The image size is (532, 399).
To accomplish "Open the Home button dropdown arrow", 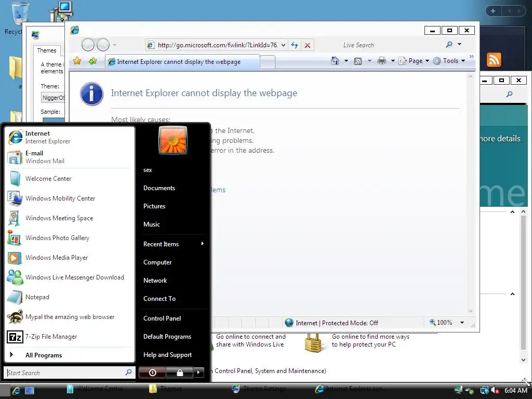I will [x=346, y=61].
